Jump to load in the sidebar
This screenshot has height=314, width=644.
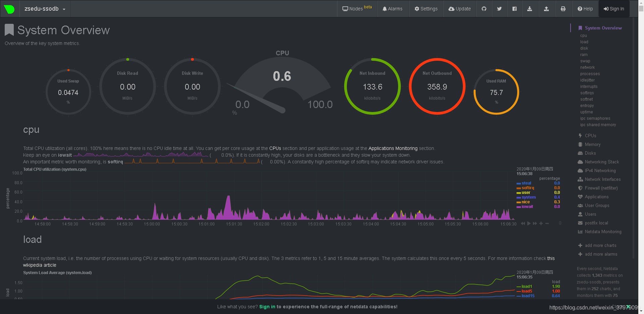pos(584,42)
